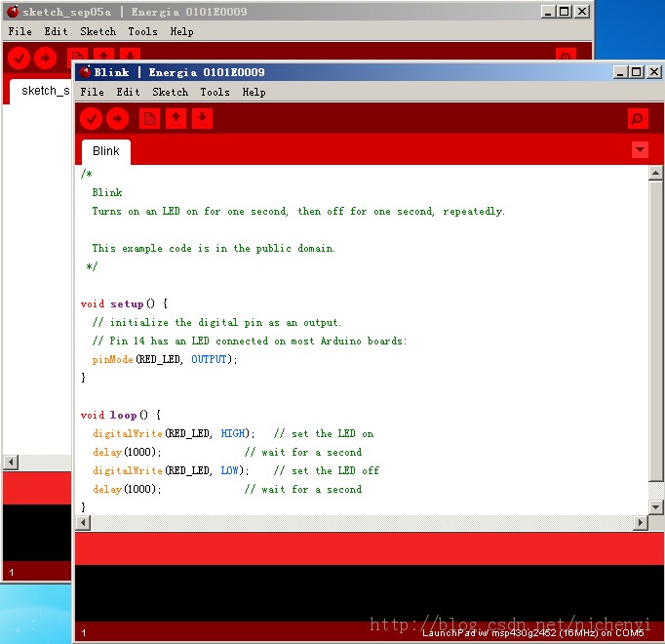The width and height of the screenshot is (665, 644).
Task: Open tab dropdown menu arrow in Blink window
Action: pos(640,149)
